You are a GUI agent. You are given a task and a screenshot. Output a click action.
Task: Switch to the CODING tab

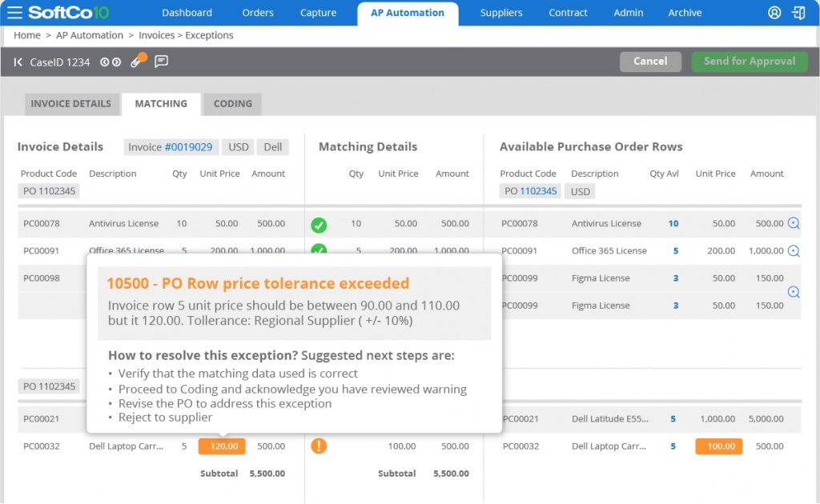point(231,104)
